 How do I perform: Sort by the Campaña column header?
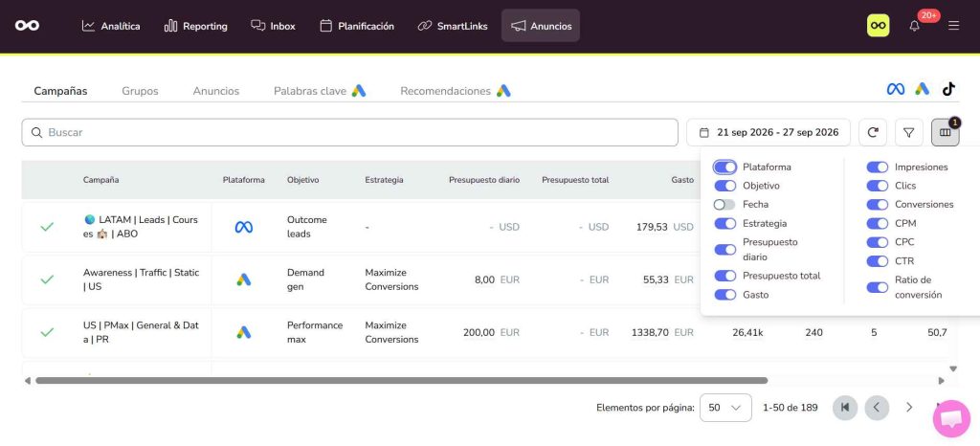click(x=100, y=180)
